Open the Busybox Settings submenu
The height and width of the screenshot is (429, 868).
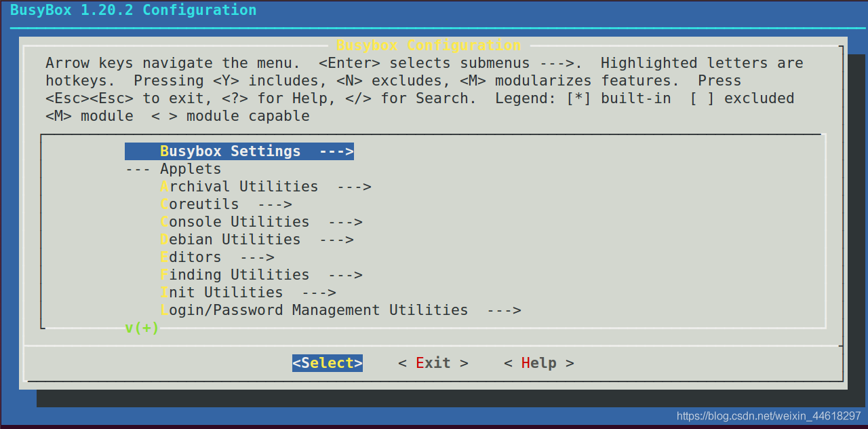(239, 151)
